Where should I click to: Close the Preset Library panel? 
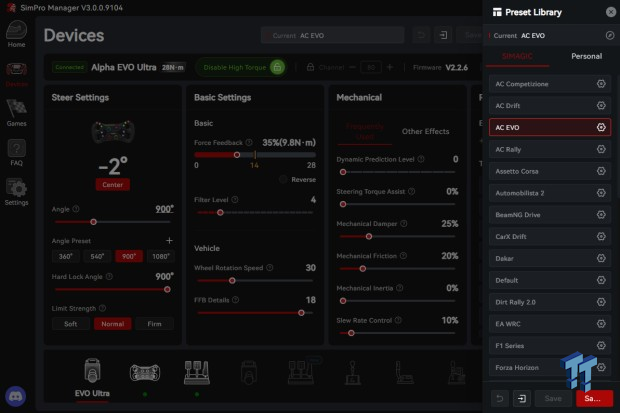click(x=611, y=12)
